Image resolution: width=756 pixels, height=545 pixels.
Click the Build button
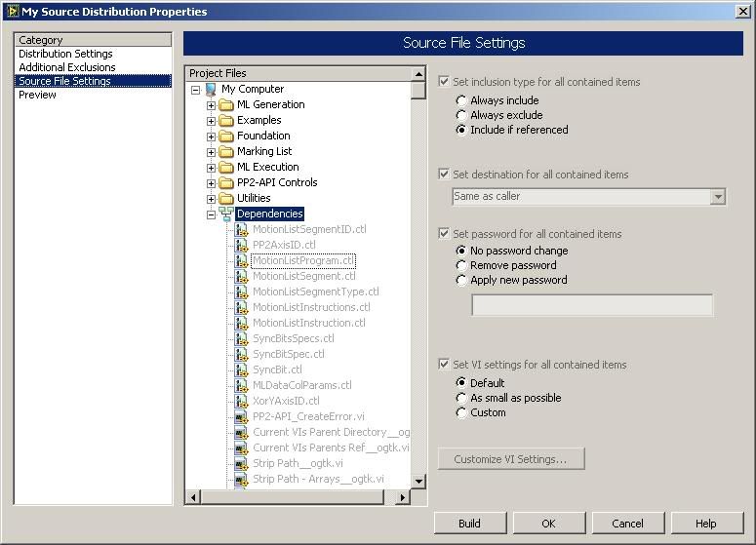click(470, 524)
